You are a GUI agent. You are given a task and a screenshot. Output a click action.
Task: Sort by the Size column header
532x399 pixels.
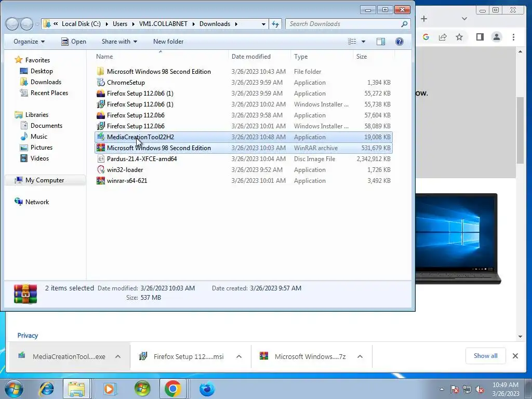click(374, 57)
